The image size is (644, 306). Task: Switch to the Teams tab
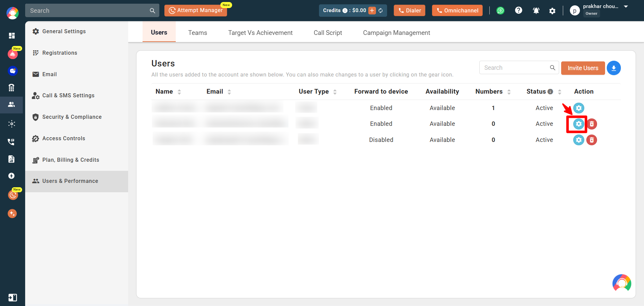198,33
